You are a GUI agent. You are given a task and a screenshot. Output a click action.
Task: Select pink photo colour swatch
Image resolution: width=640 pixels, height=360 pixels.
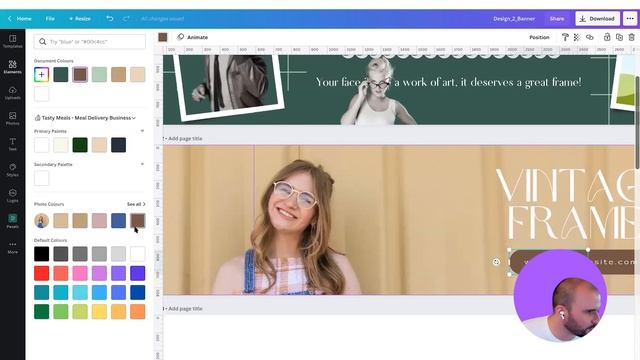click(99, 220)
